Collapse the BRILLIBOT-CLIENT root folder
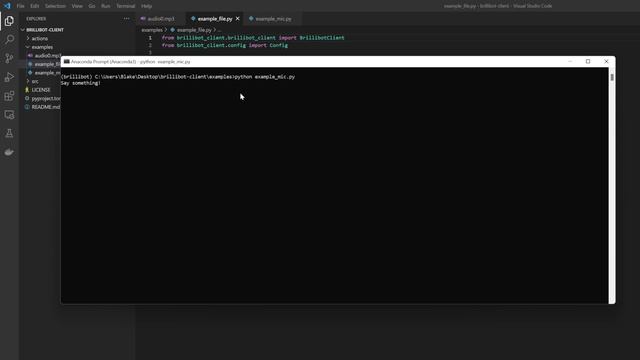 [x=45, y=30]
